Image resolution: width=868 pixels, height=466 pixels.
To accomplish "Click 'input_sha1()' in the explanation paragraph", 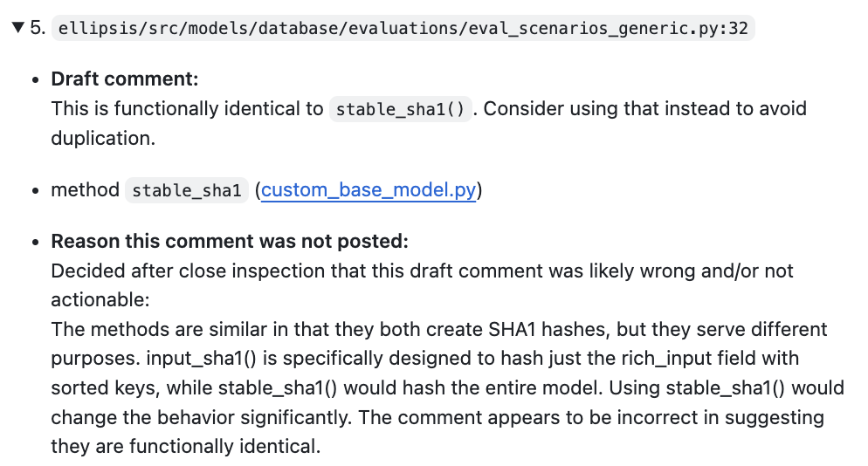I will [x=201, y=358].
